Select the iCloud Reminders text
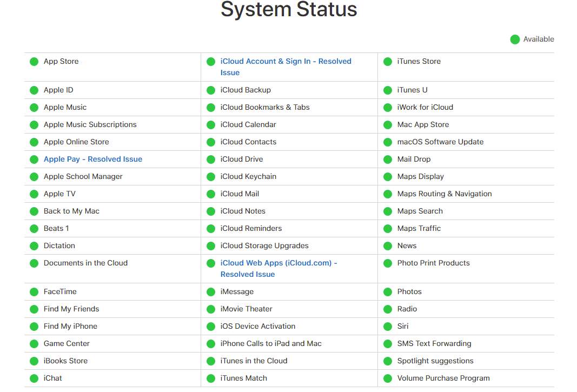The image size is (577, 392). [251, 228]
